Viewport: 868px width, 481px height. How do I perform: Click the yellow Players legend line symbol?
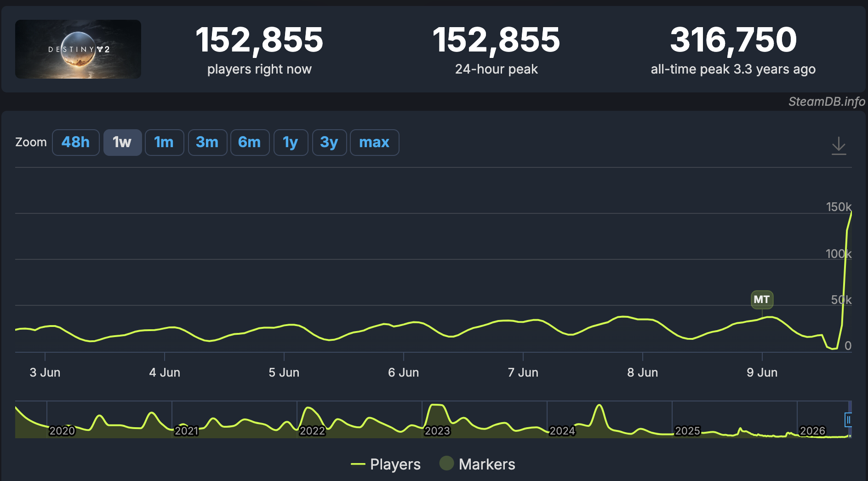click(358, 464)
